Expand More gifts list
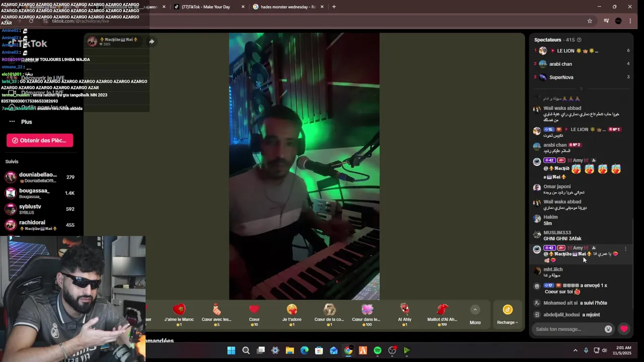The height and width of the screenshot is (362, 644). (475, 315)
